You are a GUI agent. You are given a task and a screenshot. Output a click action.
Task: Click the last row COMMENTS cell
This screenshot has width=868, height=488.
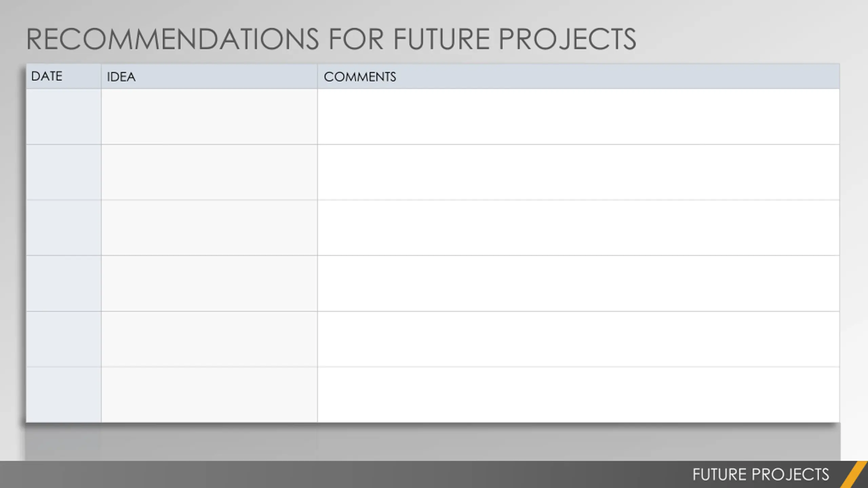[578, 394]
